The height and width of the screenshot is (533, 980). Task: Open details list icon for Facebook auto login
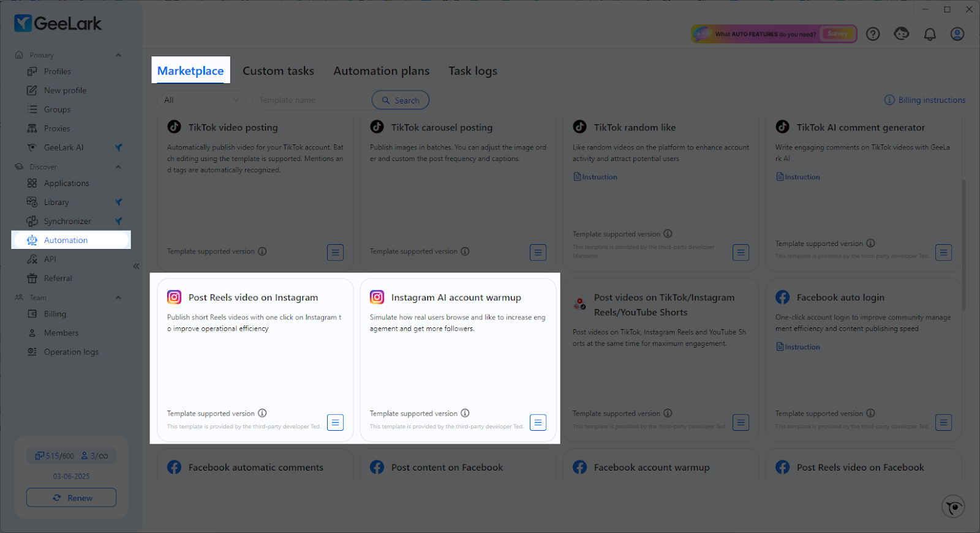(x=944, y=422)
